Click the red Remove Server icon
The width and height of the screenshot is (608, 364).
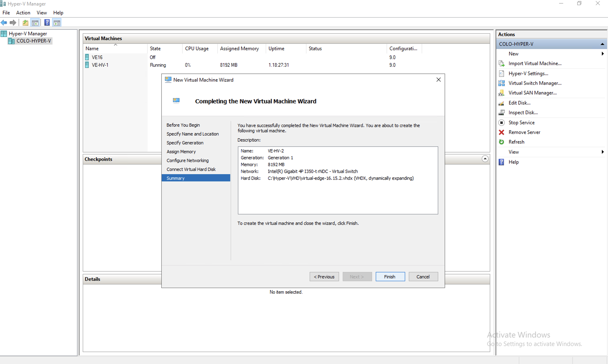pos(501,132)
